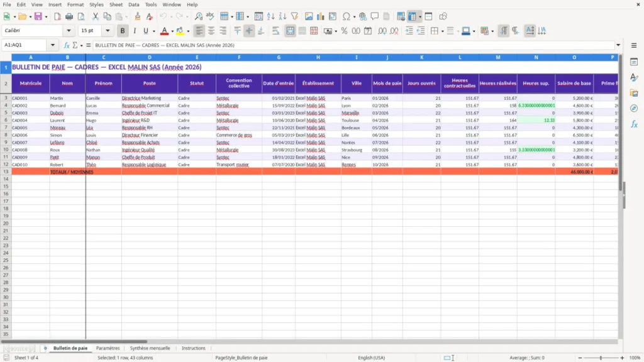
Task: Click row header 13
Action: pyautogui.click(x=6, y=172)
